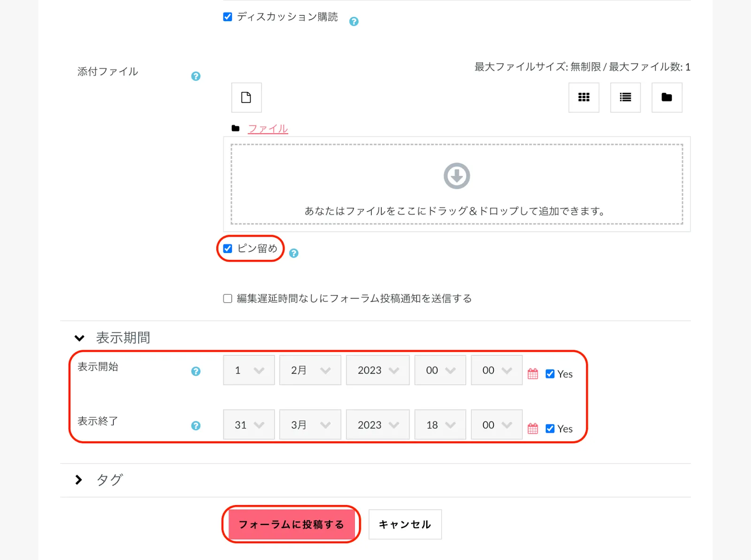Uncheck the ピン留め checkbox
Image resolution: width=751 pixels, height=560 pixels.
click(x=228, y=249)
